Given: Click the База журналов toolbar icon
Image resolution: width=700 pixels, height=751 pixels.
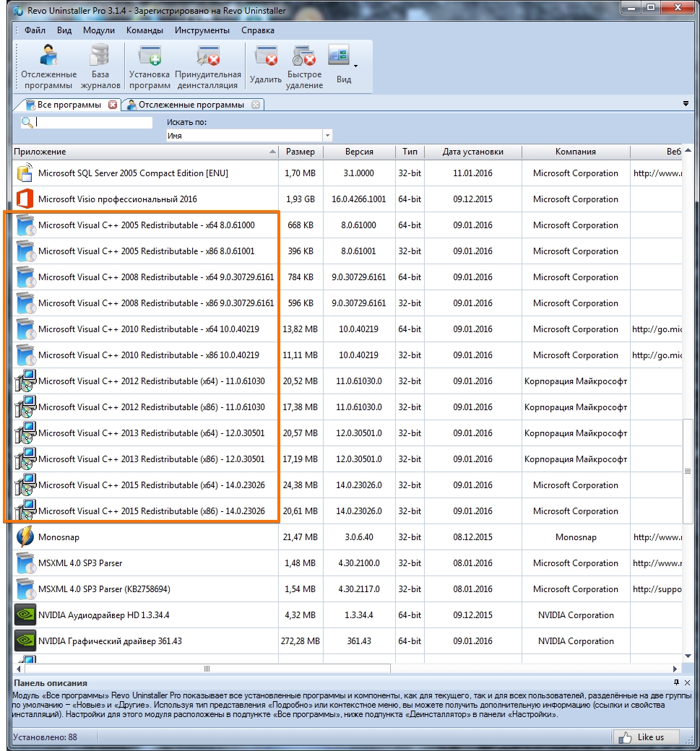Looking at the screenshot, I should coord(100,66).
